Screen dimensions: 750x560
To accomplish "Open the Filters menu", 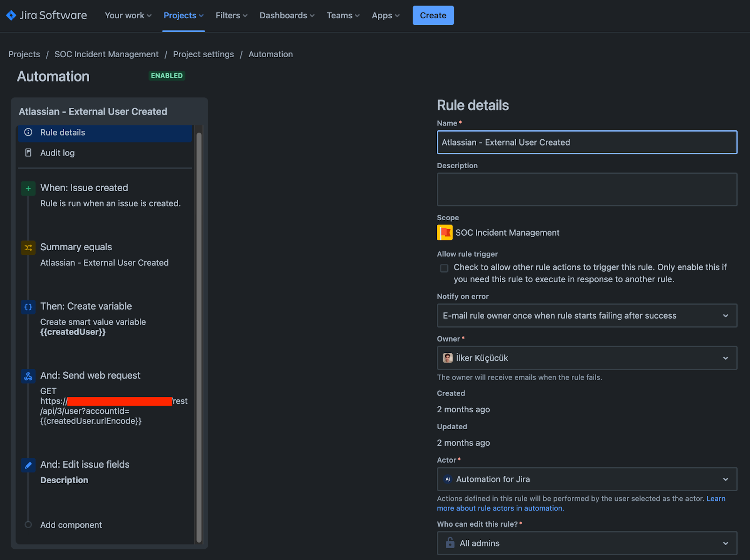I will coord(231,15).
